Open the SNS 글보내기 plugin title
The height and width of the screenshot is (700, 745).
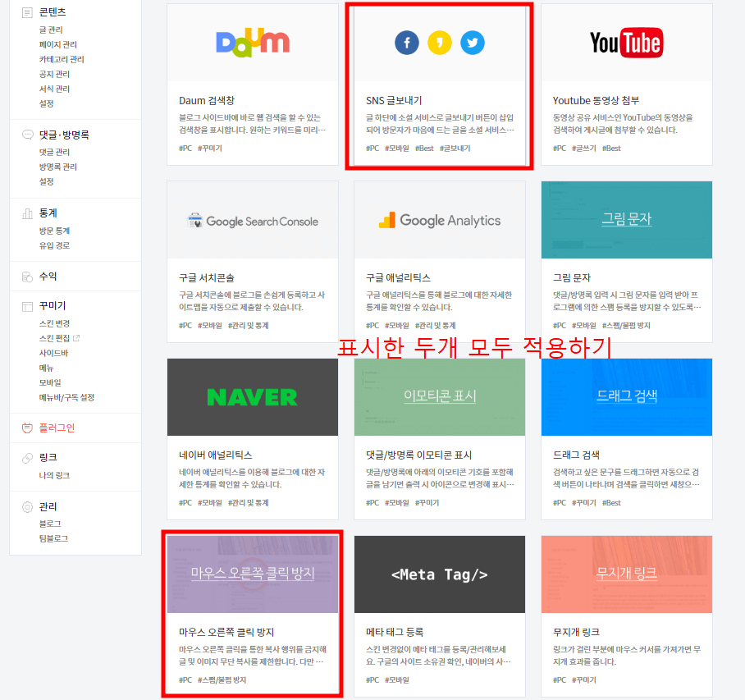pos(394,101)
